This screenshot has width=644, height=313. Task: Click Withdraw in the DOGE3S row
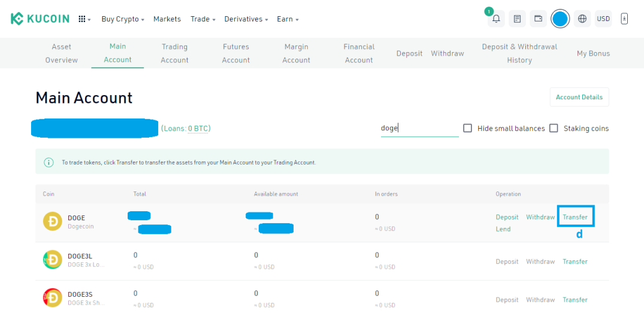540,299
